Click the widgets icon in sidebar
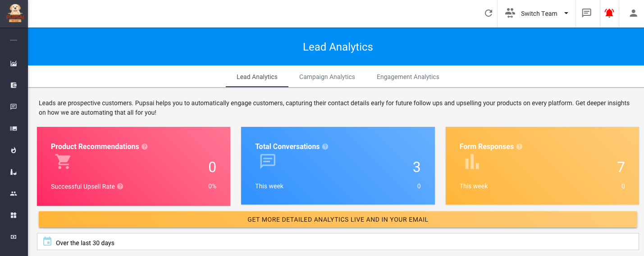644x256 pixels. point(14,215)
